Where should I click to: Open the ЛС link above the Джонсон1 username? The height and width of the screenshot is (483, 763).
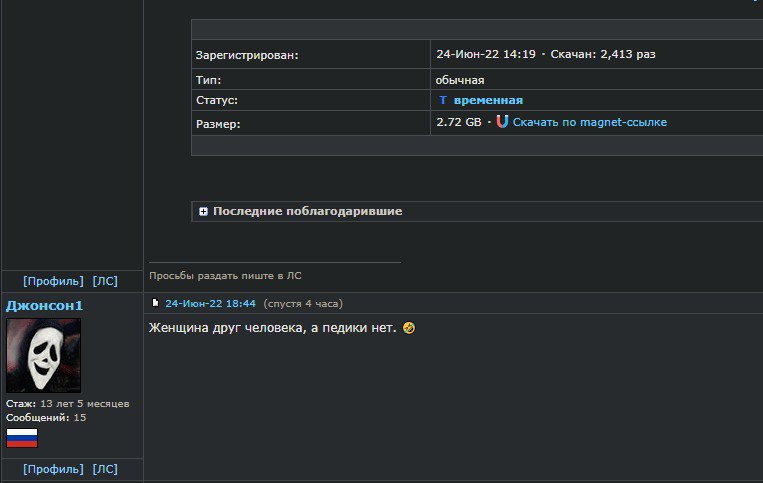(x=105, y=282)
